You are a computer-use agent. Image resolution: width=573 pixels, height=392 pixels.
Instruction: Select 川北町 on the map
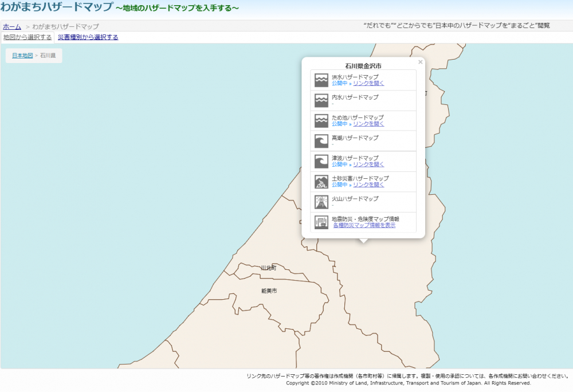click(268, 268)
